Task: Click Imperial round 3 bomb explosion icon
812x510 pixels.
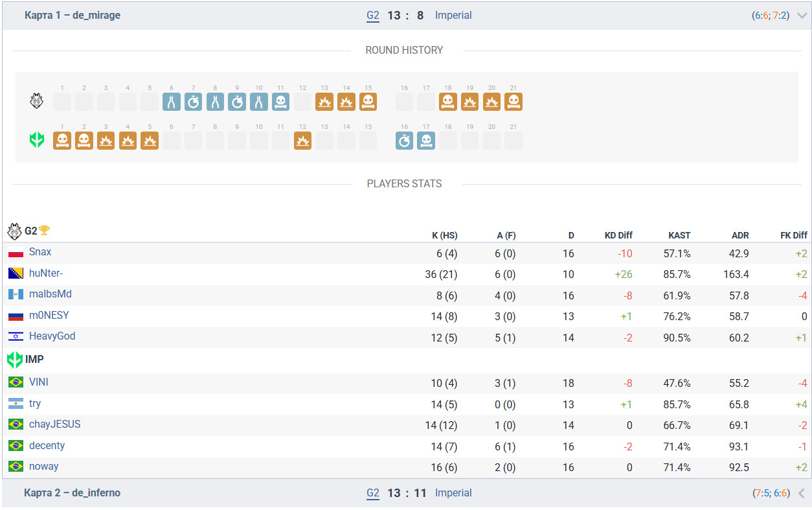Action: coord(106,141)
